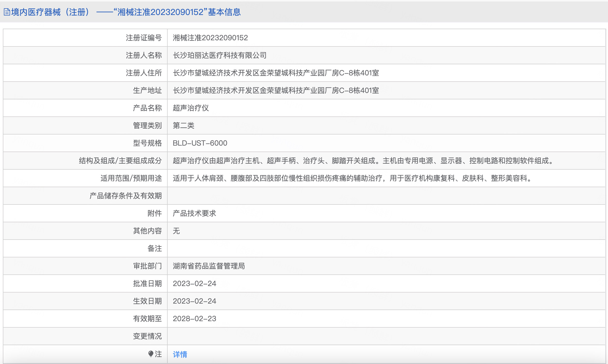Click the 附件 label
Viewport: 608px width, 364px height.
pyautogui.click(x=155, y=213)
